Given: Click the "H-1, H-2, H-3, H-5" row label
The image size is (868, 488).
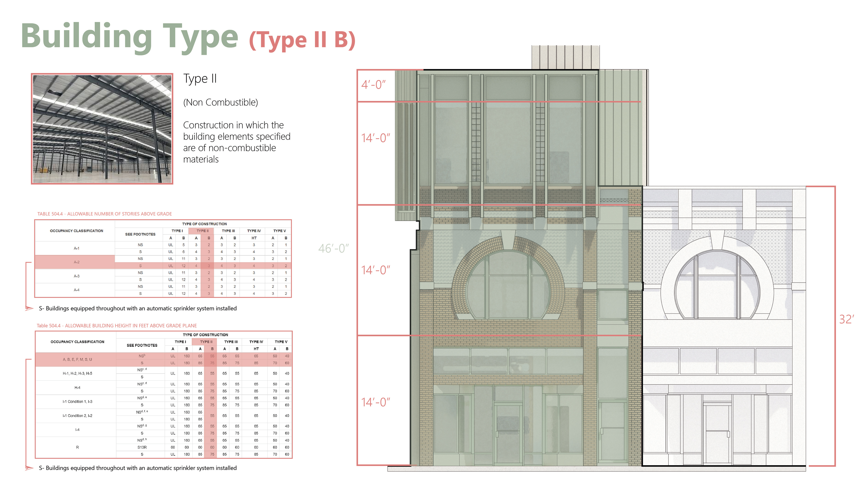Looking at the screenshot, I should (77, 373).
